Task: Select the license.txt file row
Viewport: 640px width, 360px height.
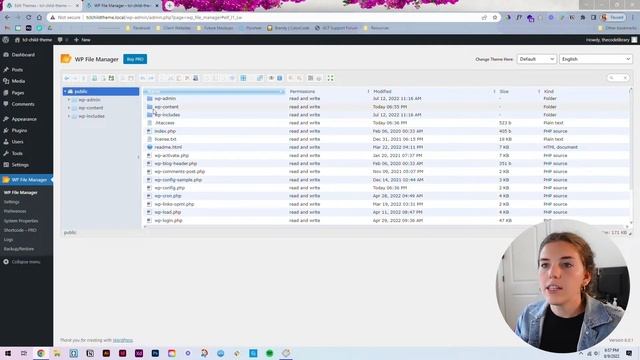Action: [386, 139]
